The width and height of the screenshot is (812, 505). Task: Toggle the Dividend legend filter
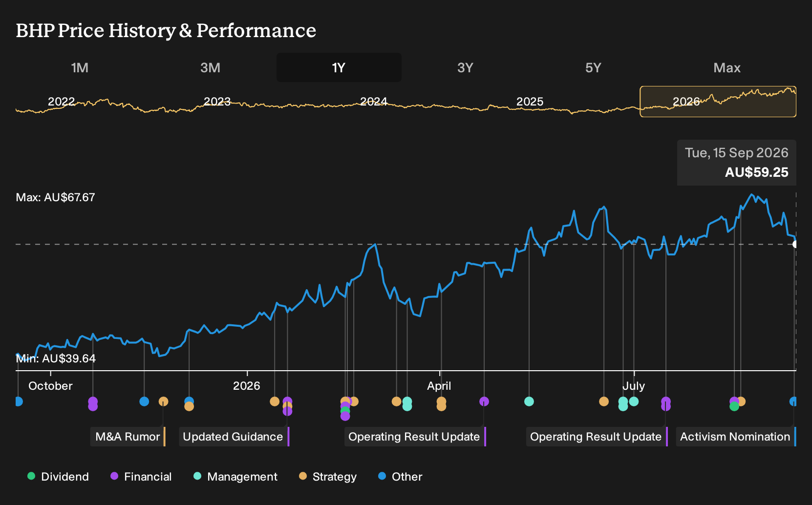pos(58,477)
